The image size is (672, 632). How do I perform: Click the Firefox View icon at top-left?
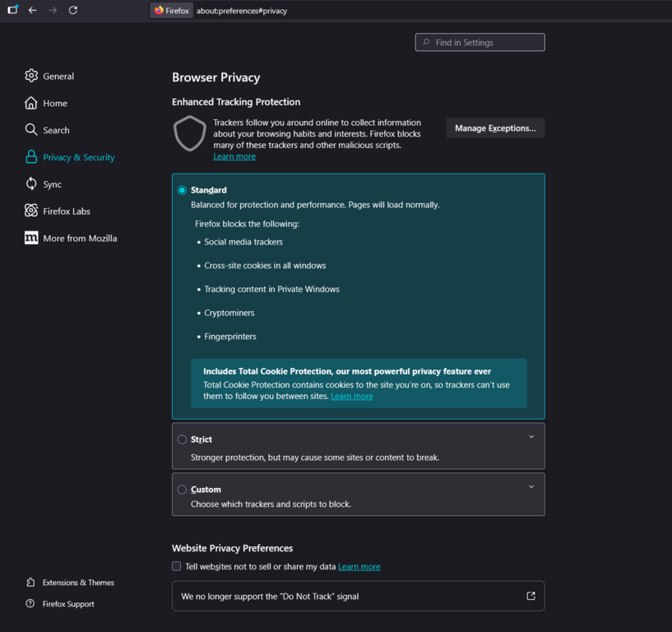13,9
